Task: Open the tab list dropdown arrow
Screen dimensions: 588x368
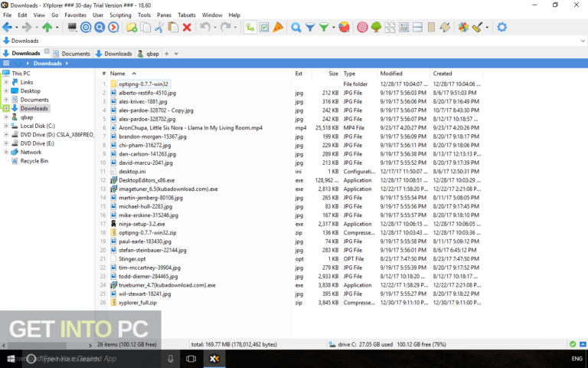Action: pyautogui.click(x=176, y=54)
